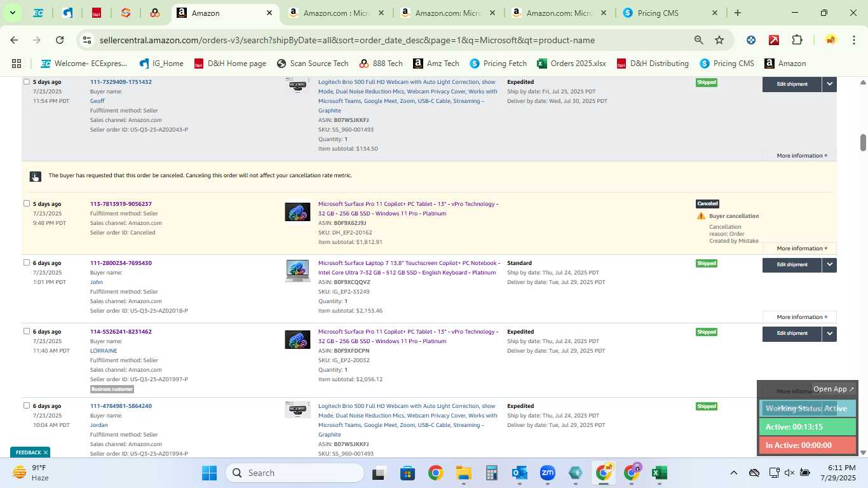Open the zoom magnifier icon in address bar
Screen dimensions: 868x488
[x=699, y=40]
